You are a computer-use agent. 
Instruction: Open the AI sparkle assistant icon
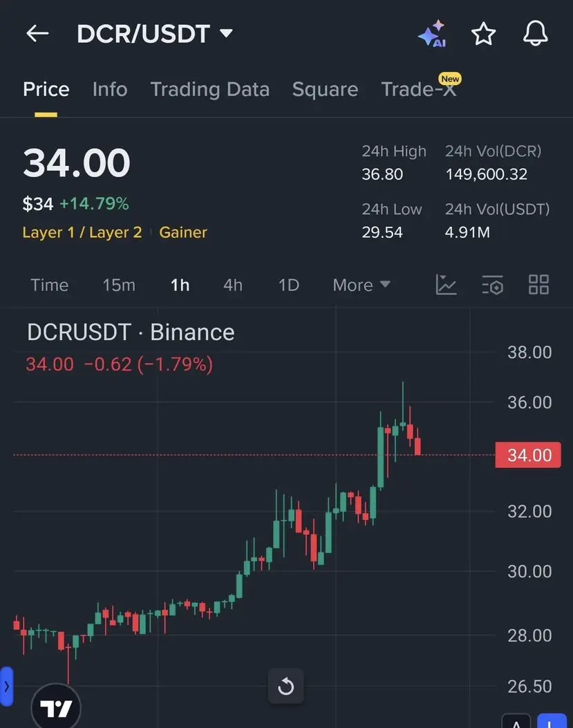click(x=432, y=34)
